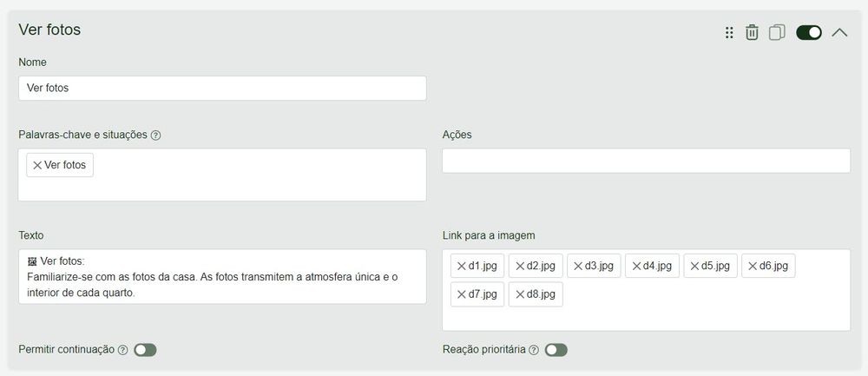Remove the d8.jpg image tag
Screen dimensions: 868x376
pyautogui.click(x=520, y=294)
